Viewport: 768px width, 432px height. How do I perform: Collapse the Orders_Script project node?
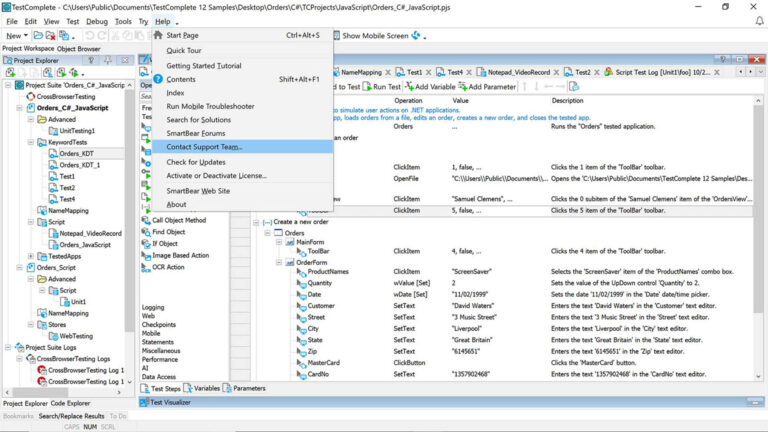pyautogui.click(x=20, y=267)
